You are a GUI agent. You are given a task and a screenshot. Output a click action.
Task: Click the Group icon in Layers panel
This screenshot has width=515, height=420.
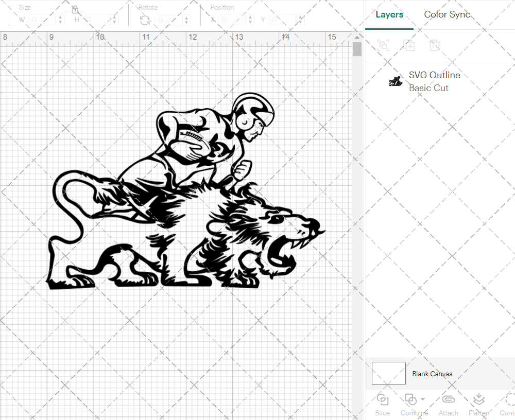[x=383, y=45]
